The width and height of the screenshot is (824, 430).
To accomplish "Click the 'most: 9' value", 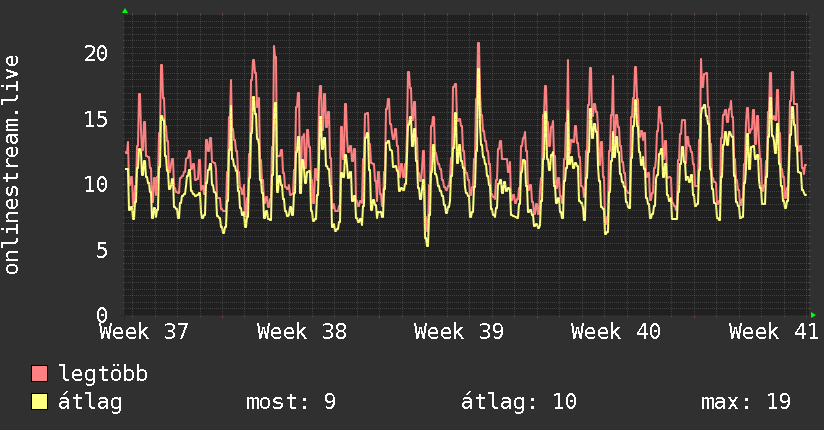I will click(x=291, y=402).
